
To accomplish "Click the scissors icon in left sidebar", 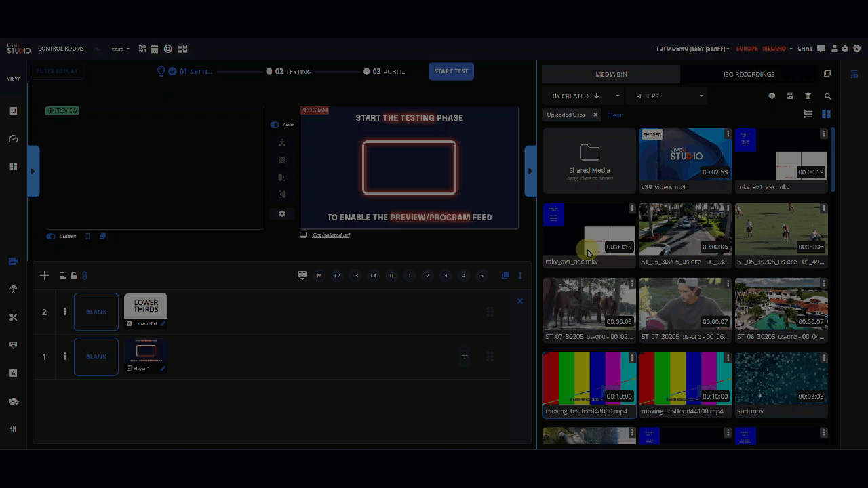I will 13,317.
